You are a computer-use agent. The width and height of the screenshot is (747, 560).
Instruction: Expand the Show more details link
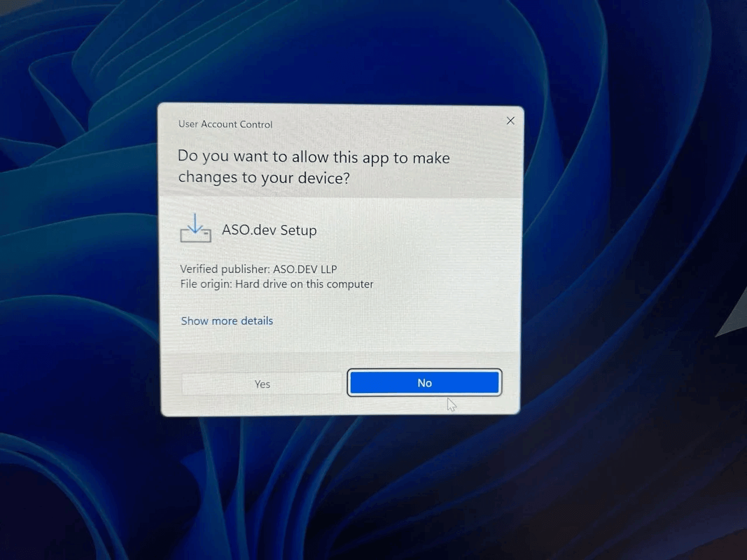click(x=227, y=321)
